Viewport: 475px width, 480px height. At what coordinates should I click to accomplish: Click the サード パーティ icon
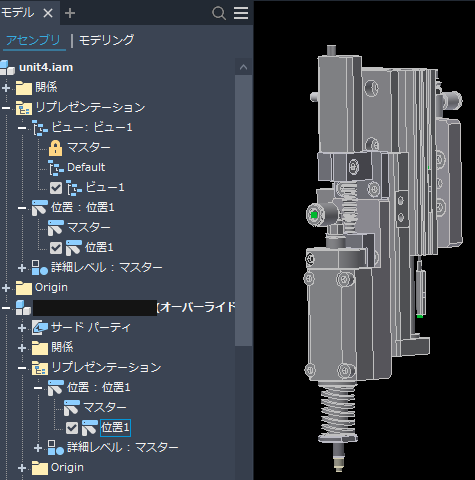tap(40, 328)
